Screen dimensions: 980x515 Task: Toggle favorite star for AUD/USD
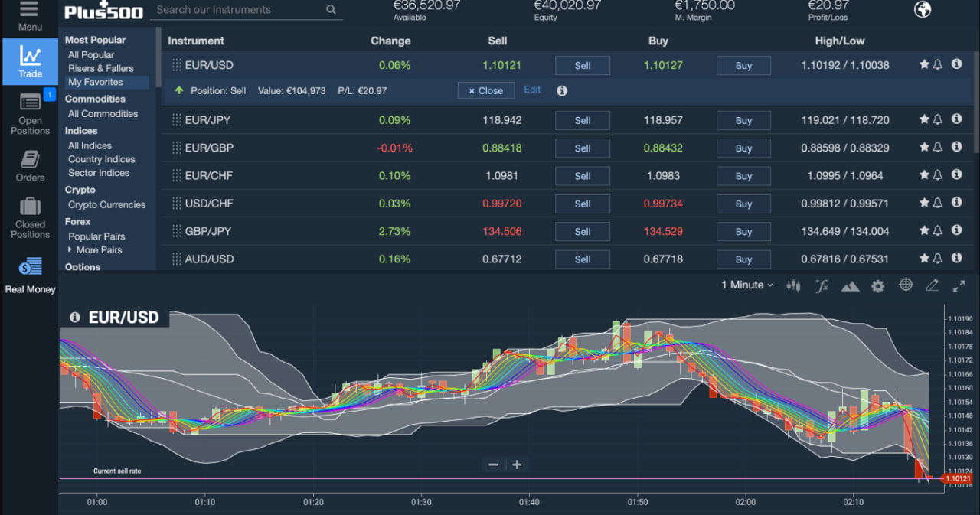(924, 259)
